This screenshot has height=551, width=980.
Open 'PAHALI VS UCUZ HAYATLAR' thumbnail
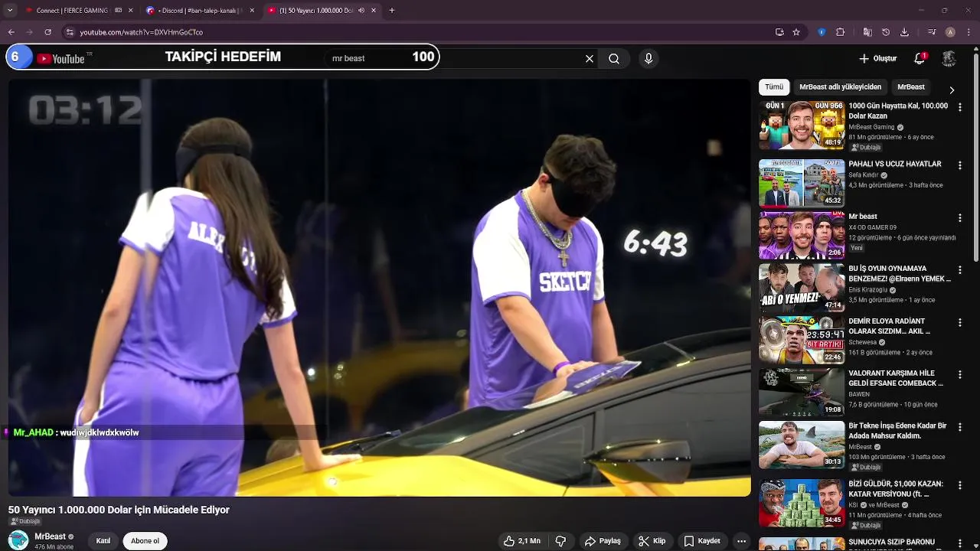pos(802,183)
